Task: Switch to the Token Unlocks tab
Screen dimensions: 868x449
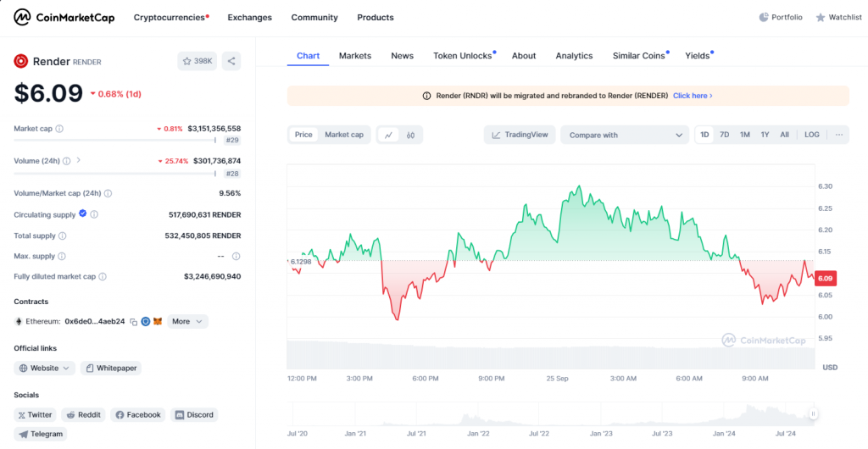Action: click(464, 56)
